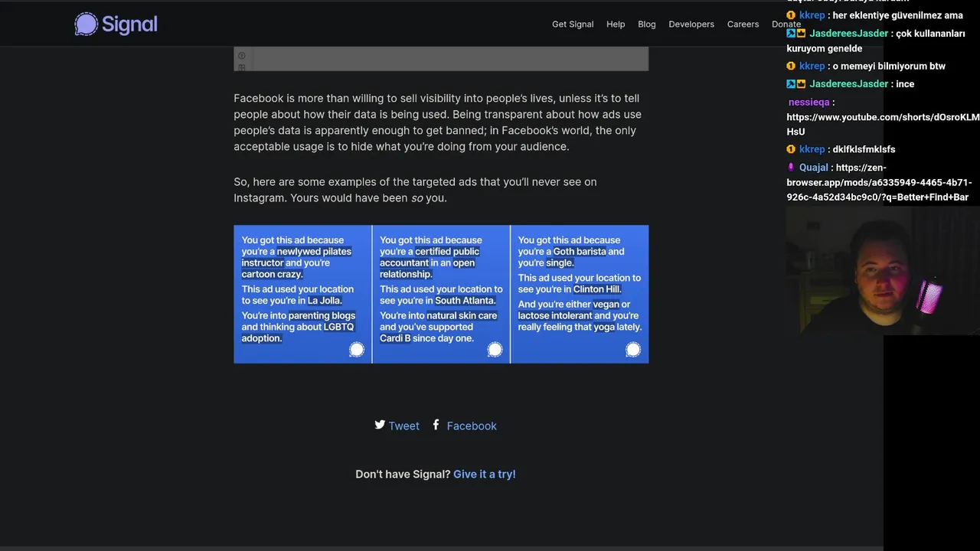Click the Twitter bird icon
Viewport: 980px width, 551px height.
point(380,425)
